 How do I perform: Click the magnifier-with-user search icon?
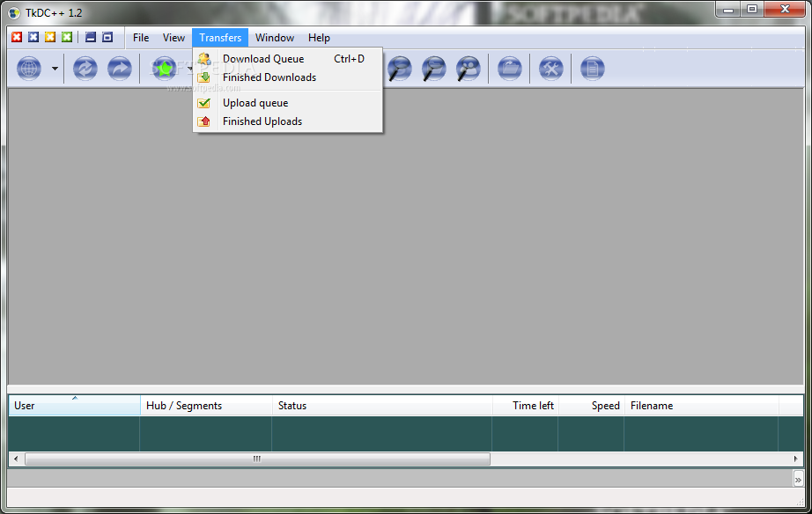[469, 69]
